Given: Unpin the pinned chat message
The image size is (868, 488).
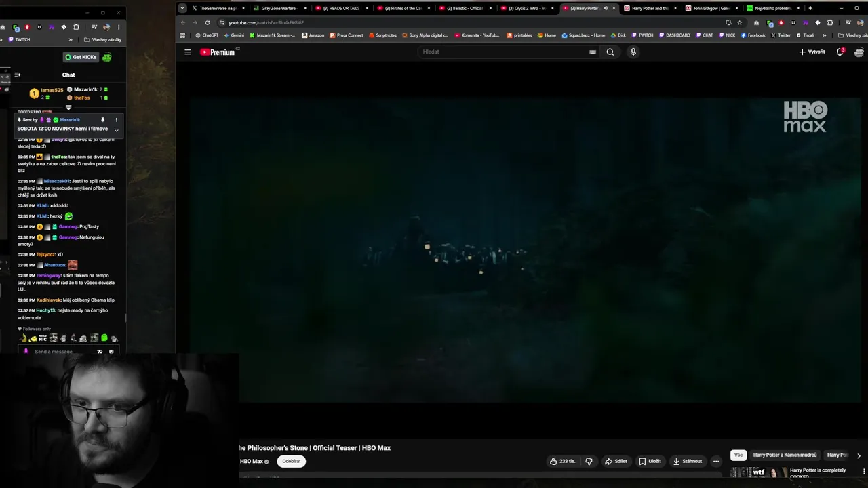Looking at the screenshot, I should [103, 120].
